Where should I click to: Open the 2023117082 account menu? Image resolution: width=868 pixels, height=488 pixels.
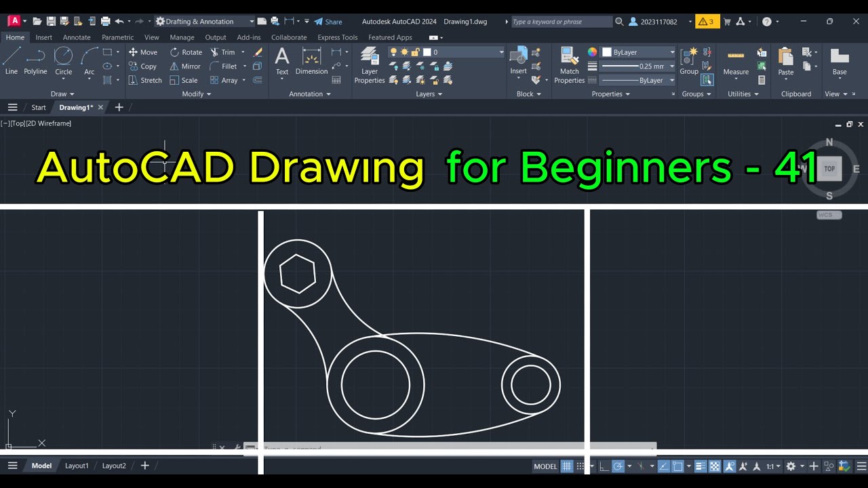click(x=657, y=22)
